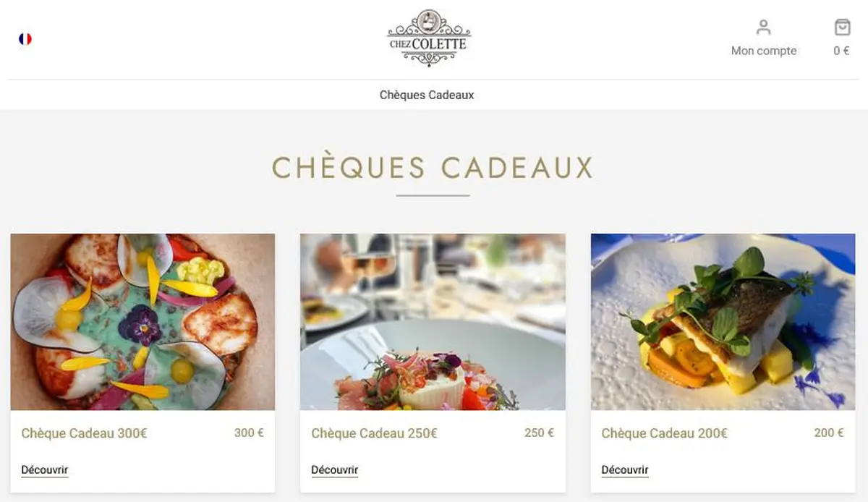This screenshot has width=868, height=502.
Task: Open the Chèque Cadeau 250€ title link
Action: (x=374, y=434)
